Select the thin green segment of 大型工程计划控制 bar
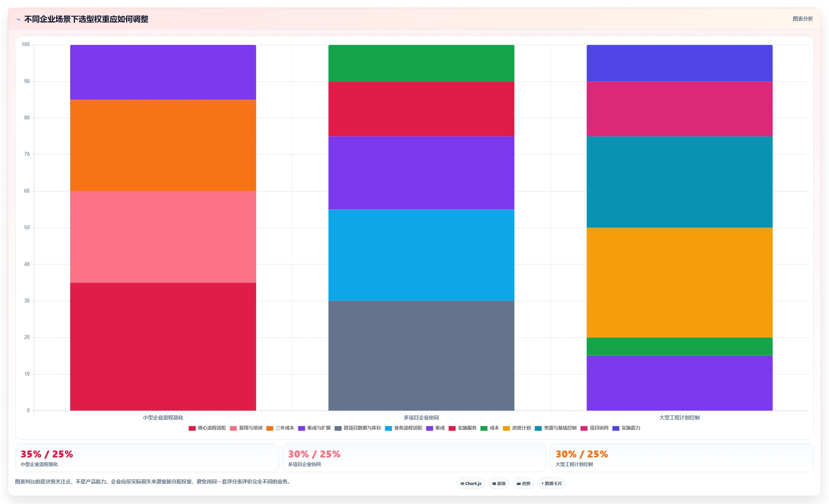Image resolution: width=829 pixels, height=504 pixels. click(680, 347)
